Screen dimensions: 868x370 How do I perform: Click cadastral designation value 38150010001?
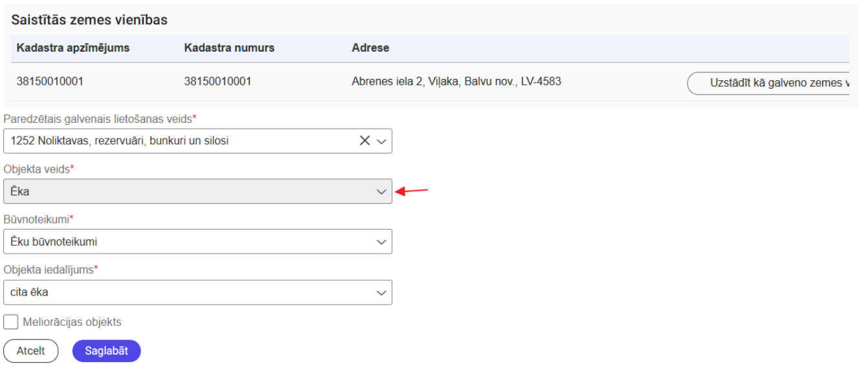click(x=50, y=82)
